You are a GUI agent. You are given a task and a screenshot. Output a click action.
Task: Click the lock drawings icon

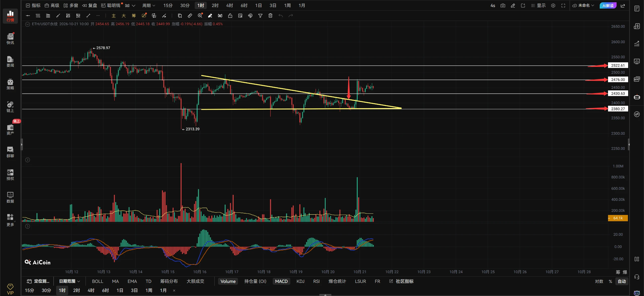pos(230,16)
